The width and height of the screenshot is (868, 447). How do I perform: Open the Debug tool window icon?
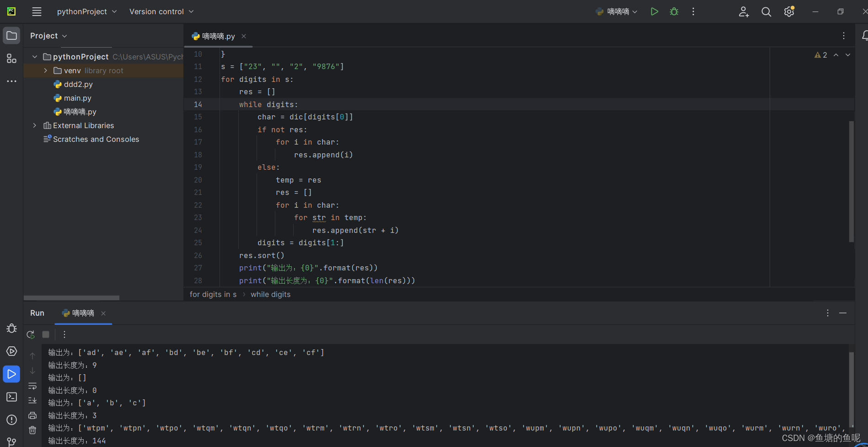click(x=11, y=329)
